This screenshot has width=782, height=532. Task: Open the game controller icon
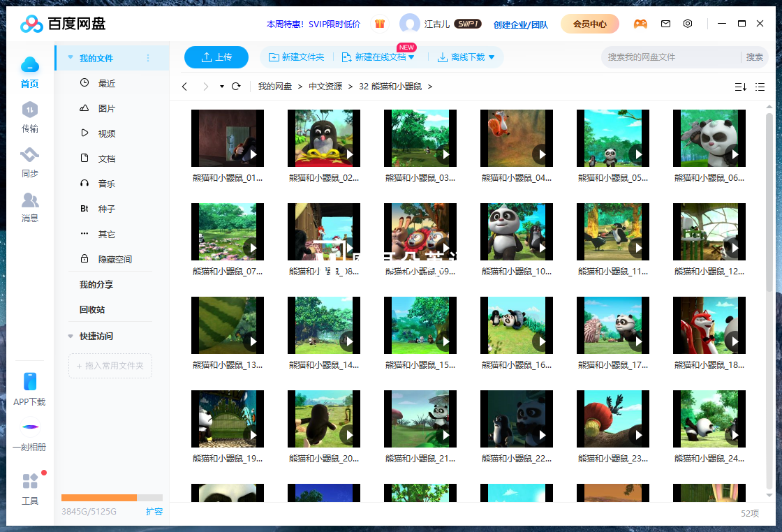[x=640, y=24]
